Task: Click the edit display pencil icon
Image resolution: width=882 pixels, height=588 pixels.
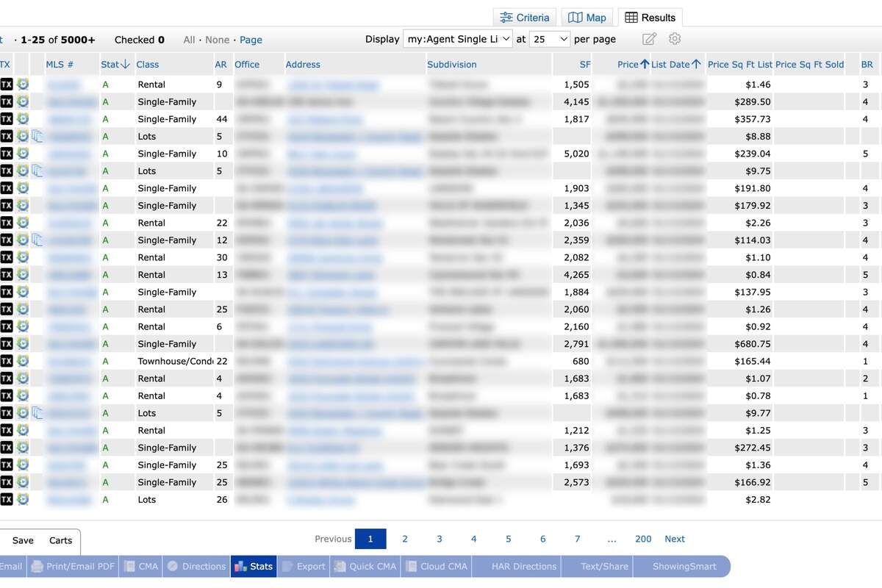Action: tap(649, 39)
